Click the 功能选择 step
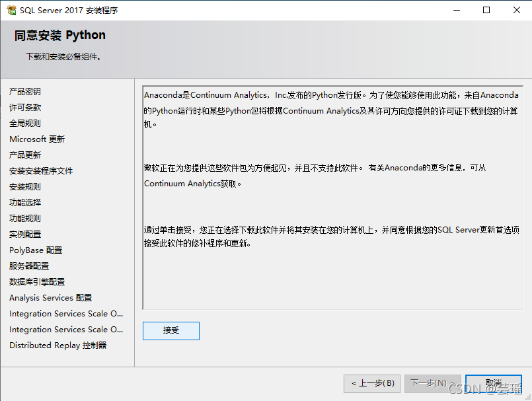532x401 pixels. coord(25,203)
